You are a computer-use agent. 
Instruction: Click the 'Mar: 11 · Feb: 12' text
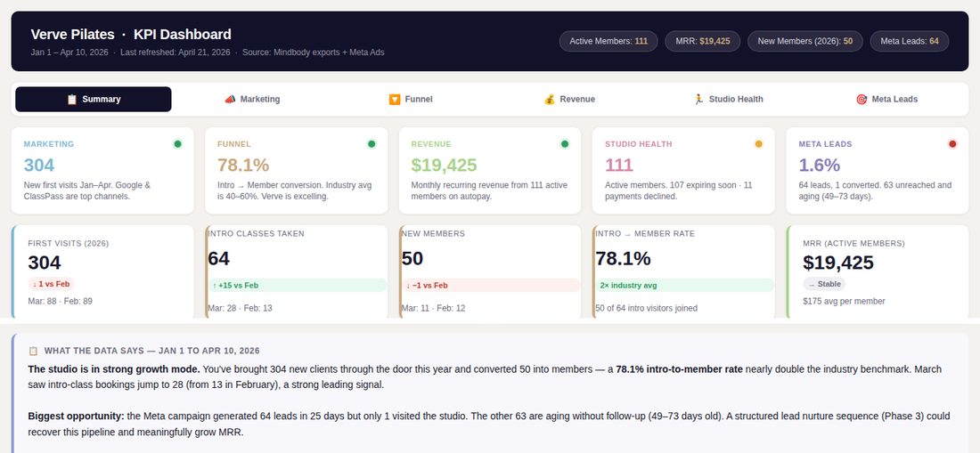pyautogui.click(x=433, y=308)
